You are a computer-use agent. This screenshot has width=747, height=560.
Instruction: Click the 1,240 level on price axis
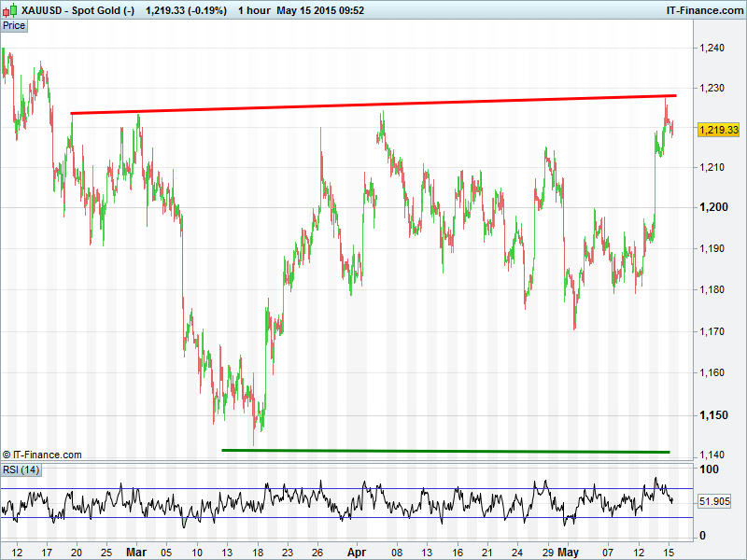point(712,49)
